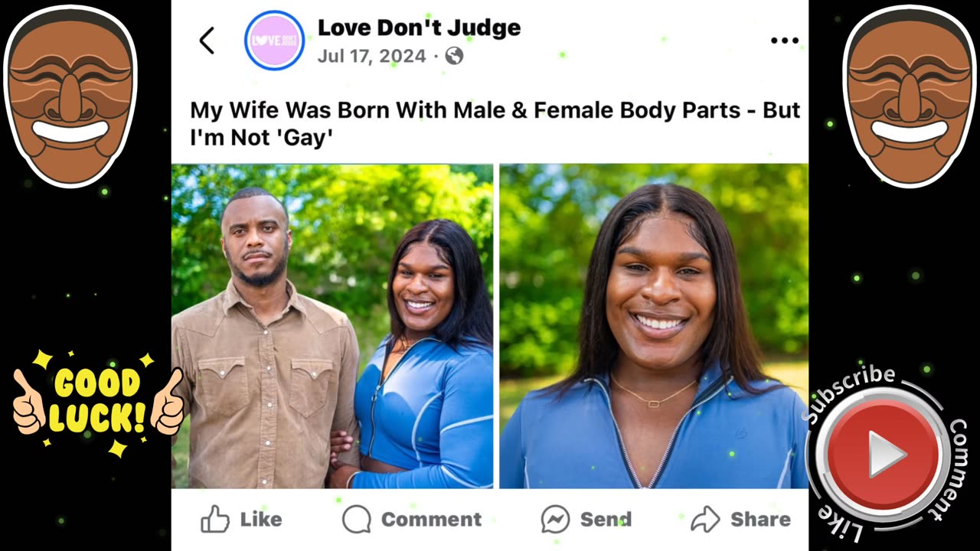This screenshot has width=980, height=551.
Task: Click the Share arrow icon
Action: click(x=705, y=520)
